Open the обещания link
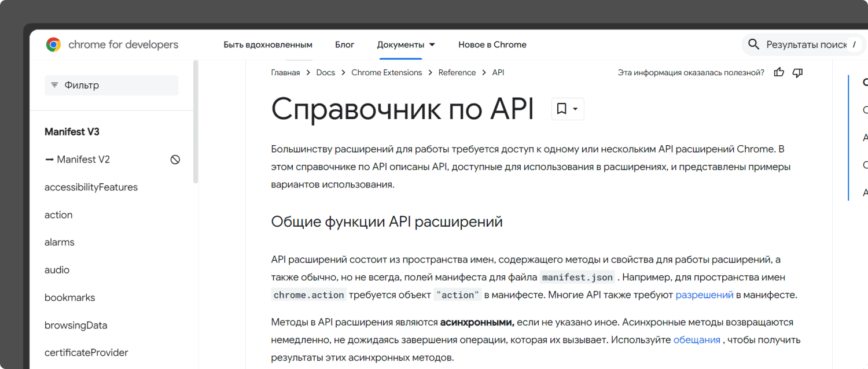Screen dimensions: 868x369 pos(697,340)
